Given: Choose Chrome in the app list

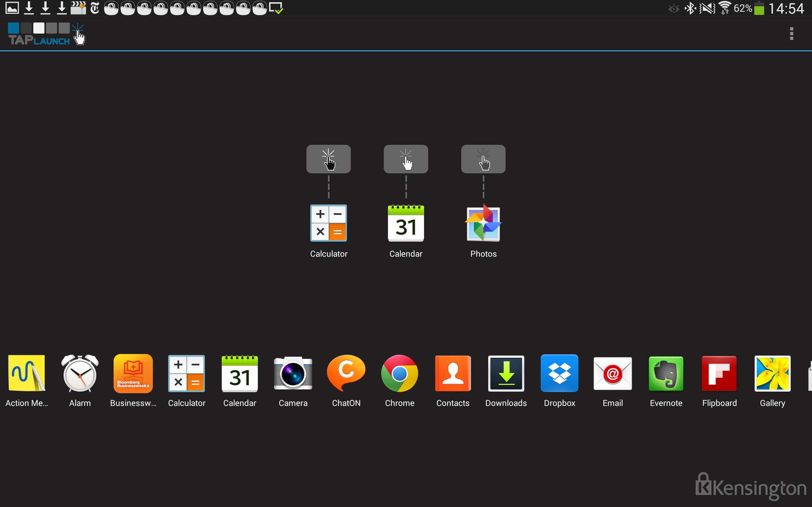Looking at the screenshot, I should coord(399,373).
